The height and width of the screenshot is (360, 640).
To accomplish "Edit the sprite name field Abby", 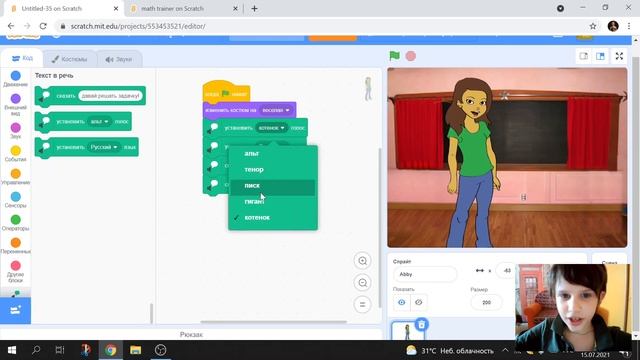I will (x=424, y=274).
